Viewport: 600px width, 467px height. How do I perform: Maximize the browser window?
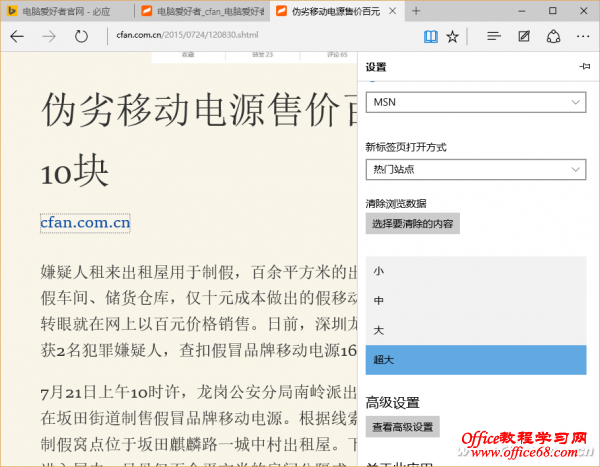point(553,11)
